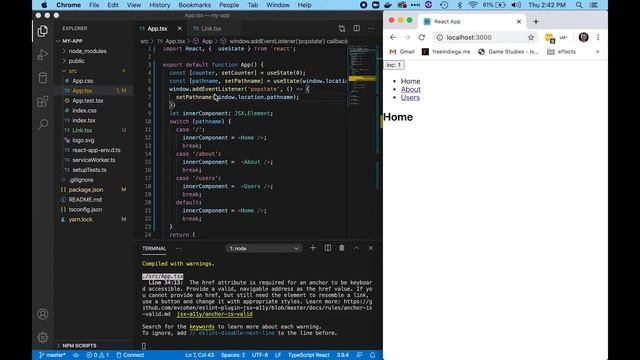The height and width of the screenshot is (360, 640).
Task: Open the Chrome profile avatar
Action: 583,37
